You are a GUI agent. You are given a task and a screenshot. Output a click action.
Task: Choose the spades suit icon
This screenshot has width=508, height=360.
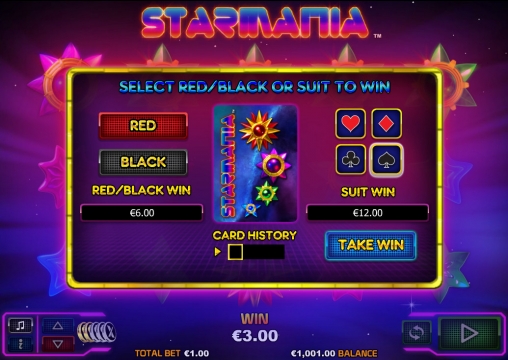pyautogui.click(x=386, y=160)
